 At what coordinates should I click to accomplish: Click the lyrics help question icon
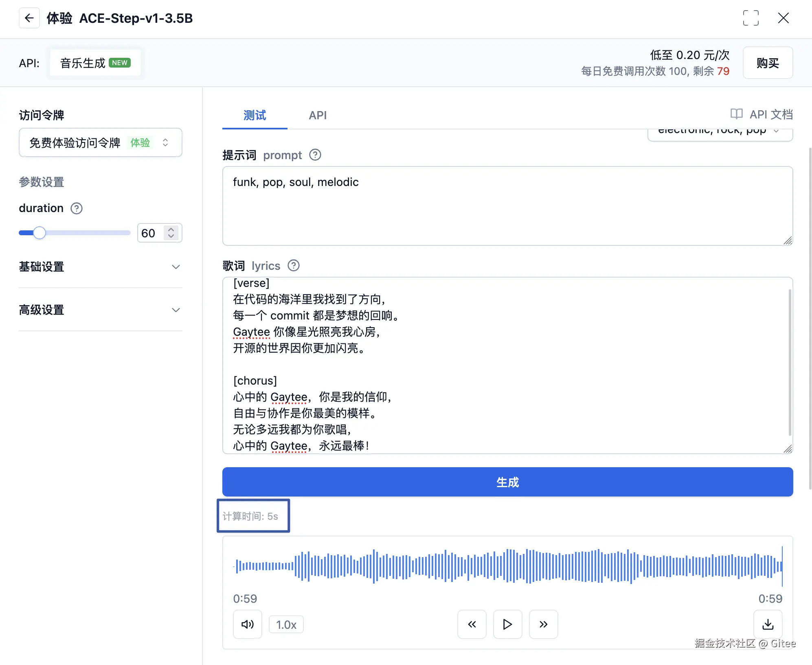point(293,266)
